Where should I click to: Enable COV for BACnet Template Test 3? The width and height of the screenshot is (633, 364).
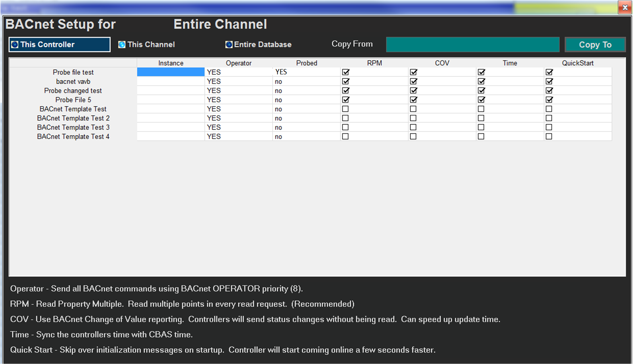(413, 127)
